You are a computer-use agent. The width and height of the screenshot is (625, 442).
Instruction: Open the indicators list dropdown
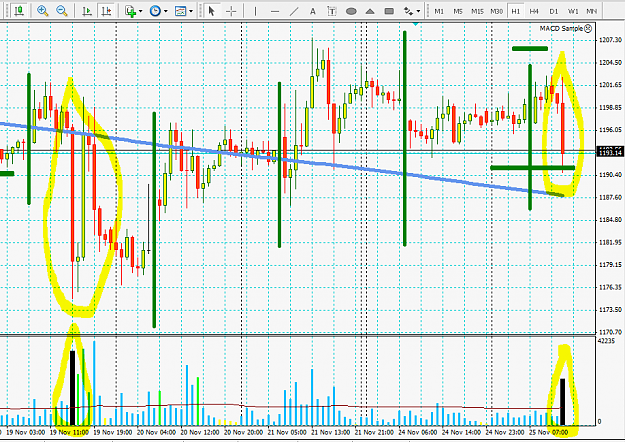click(134, 11)
